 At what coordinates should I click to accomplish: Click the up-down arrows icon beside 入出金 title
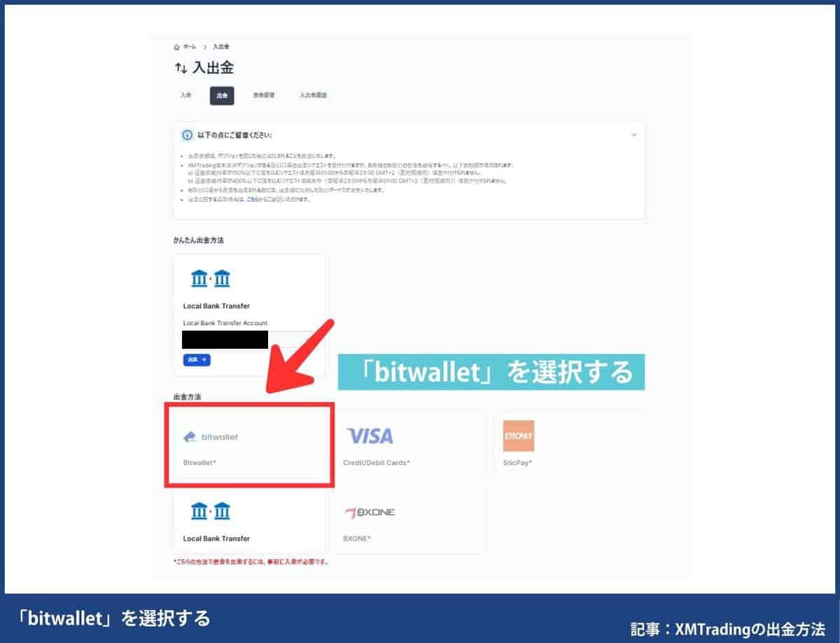[x=181, y=68]
